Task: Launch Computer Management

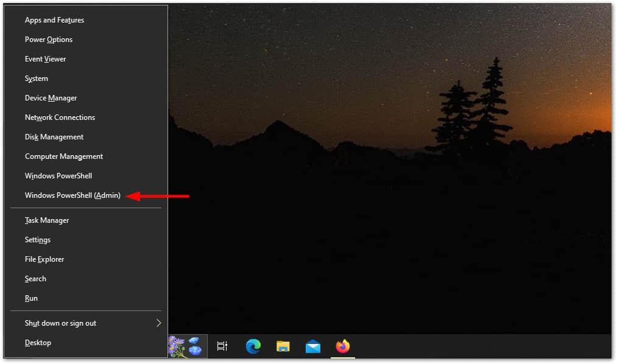Action: coord(64,156)
